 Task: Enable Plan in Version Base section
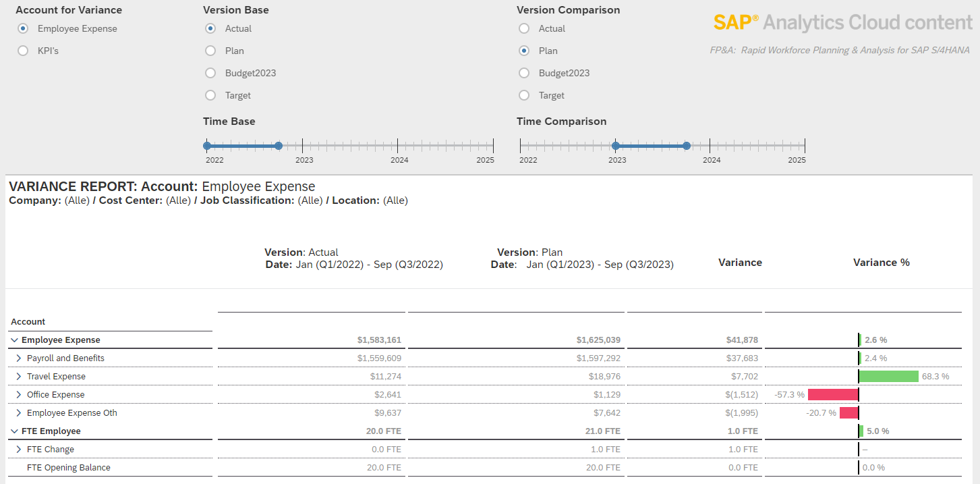[210, 51]
